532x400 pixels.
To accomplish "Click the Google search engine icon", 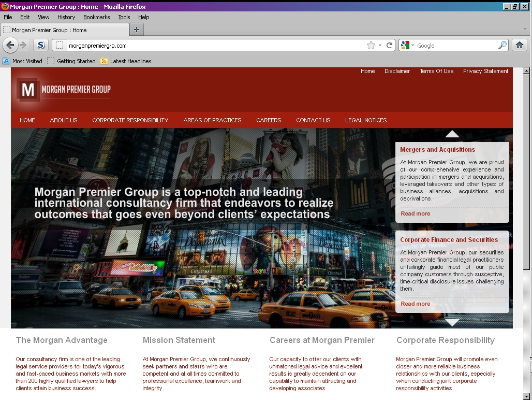I will click(405, 45).
